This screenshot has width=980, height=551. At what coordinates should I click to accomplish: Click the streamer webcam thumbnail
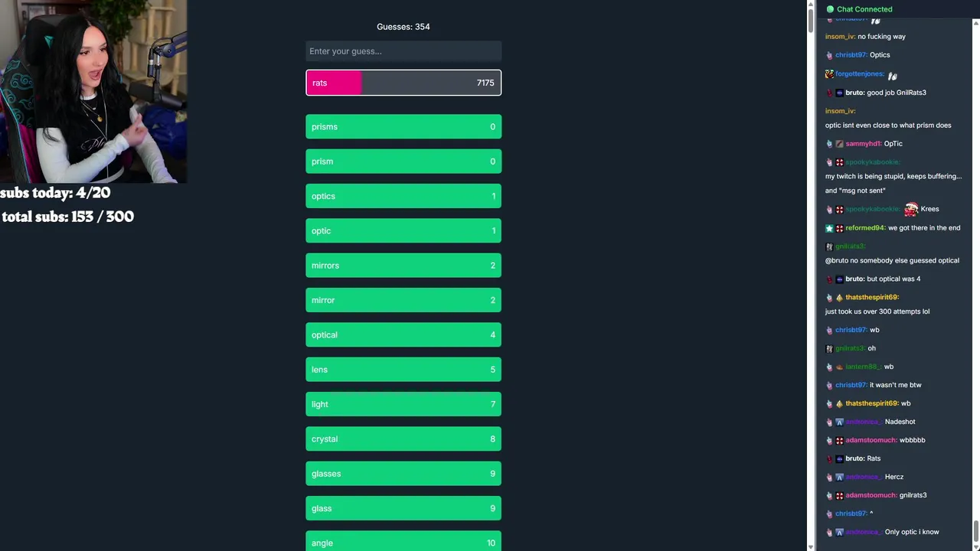pos(93,92)
